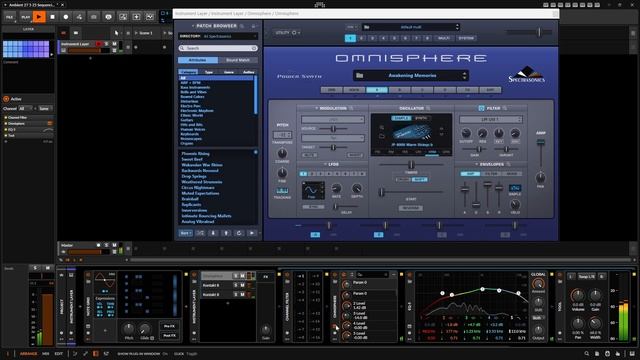
Task: Click the next patch down-arrow icon
Action: point(213,233)
